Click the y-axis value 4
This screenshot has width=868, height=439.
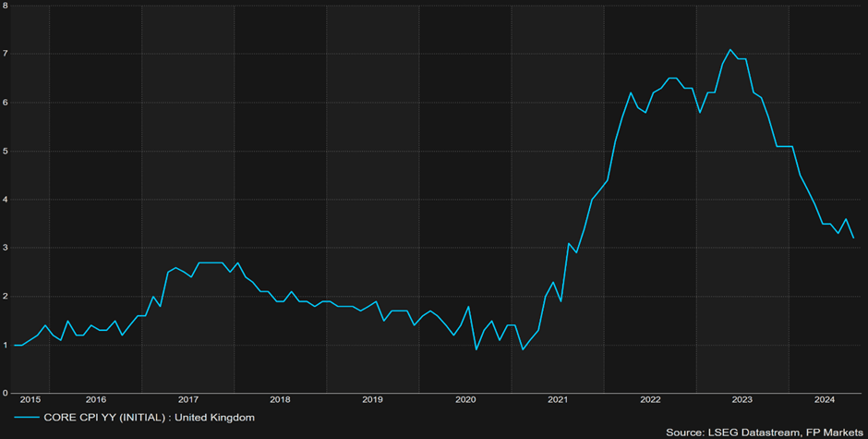coord(5,200)
